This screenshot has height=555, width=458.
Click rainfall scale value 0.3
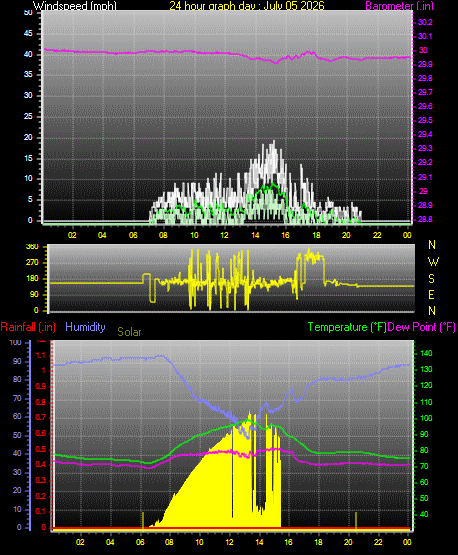pos(41,480)
